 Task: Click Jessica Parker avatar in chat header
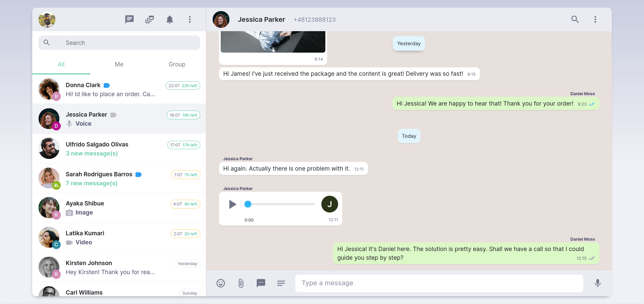click(x=221, y=19)
